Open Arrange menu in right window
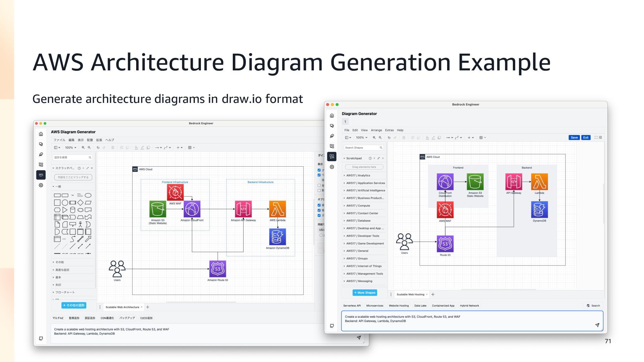The height and width of the screenshot is (362, 644). coord(376,130)
